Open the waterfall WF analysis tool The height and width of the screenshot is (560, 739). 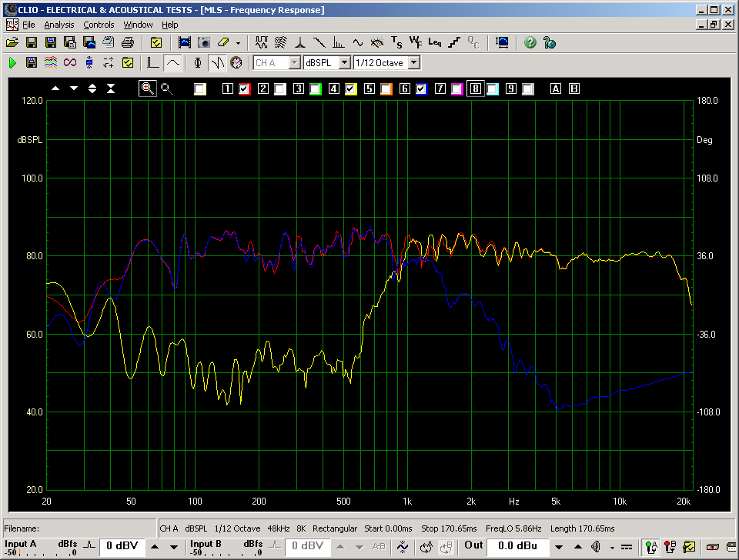pos(416,42)
